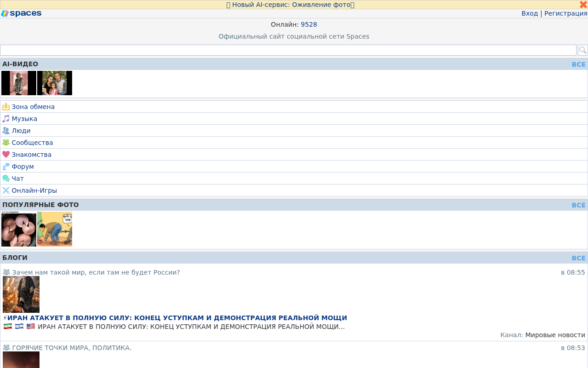Open the new AI-сервис Оживление фото announcement
This screenshot has width=588, height=368.
coord(290,5)
